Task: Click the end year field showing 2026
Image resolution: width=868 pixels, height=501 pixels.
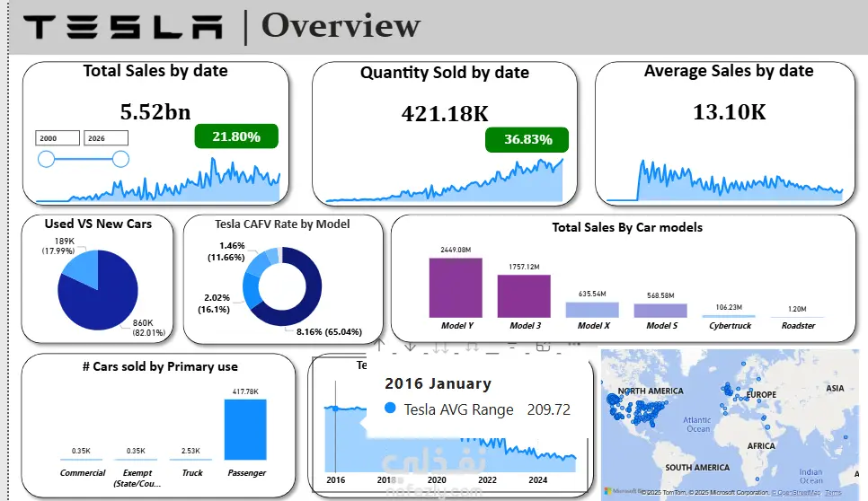Action: [x=106, y=138]
